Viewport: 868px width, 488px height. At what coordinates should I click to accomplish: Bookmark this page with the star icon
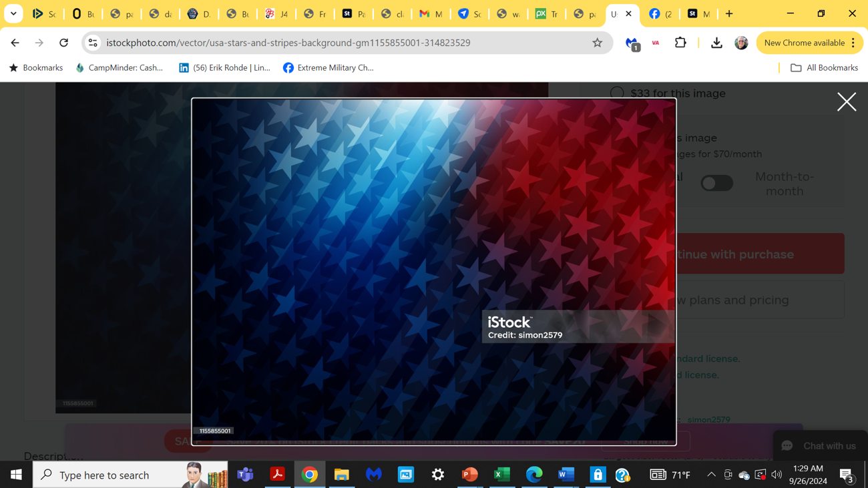597,43
